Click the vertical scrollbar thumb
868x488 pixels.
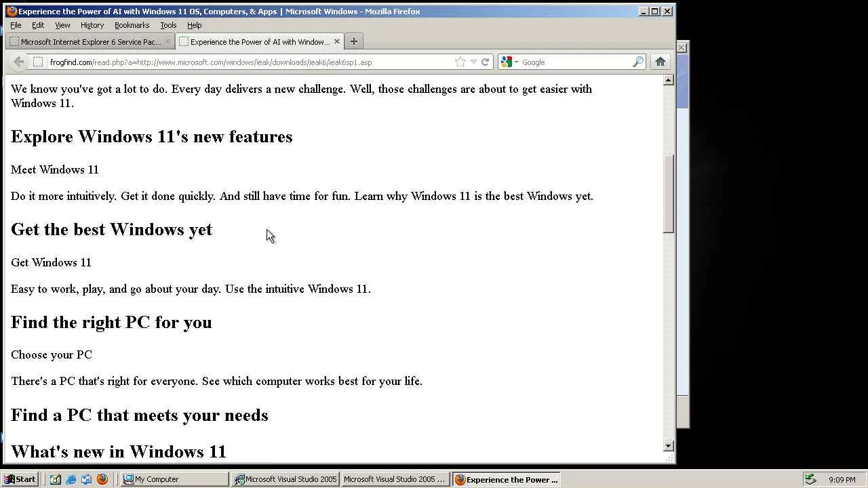669,194
